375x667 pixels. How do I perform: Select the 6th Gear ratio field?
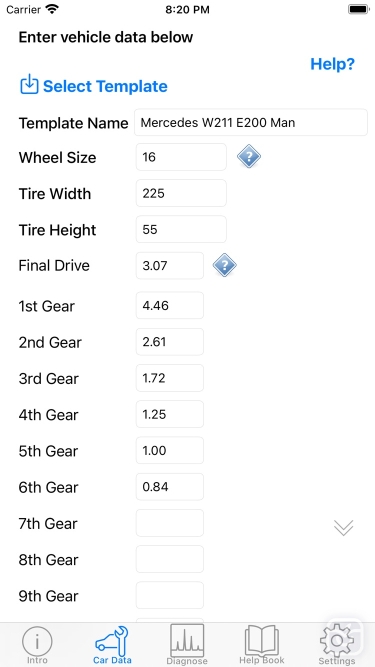pos(170,487)
